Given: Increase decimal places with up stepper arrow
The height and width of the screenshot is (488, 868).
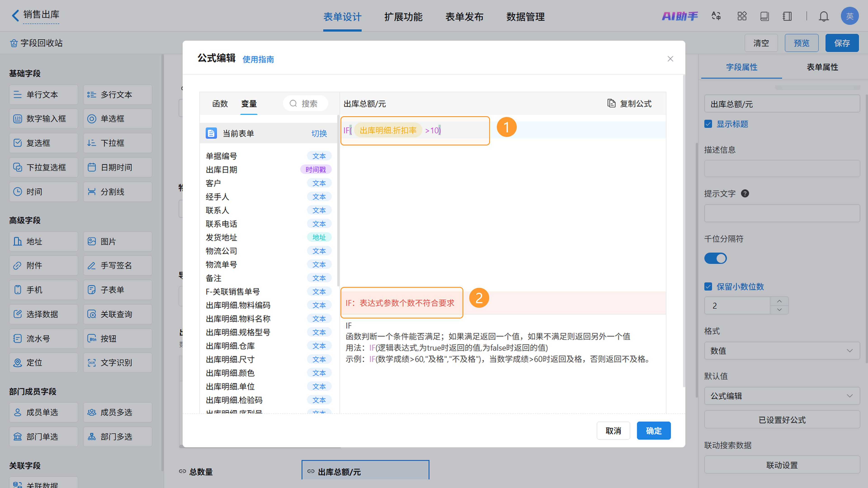Looking at the screenshot, I should point(779,301).
